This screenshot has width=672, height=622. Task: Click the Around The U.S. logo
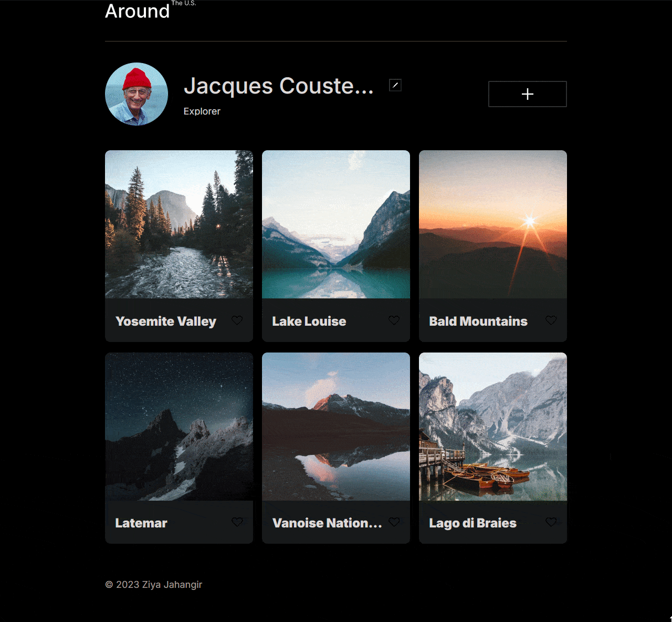point(151,10)
